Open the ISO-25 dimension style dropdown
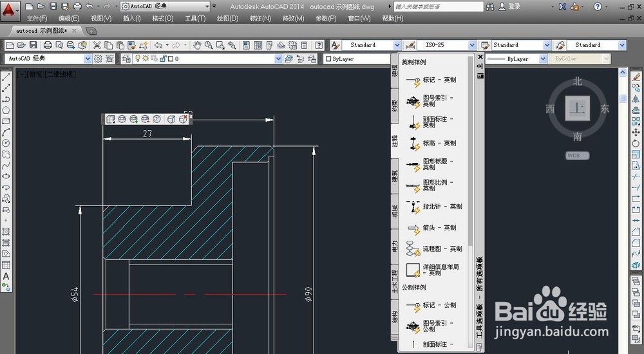Viewport: 644px width, 354px height. coord(472,45)
